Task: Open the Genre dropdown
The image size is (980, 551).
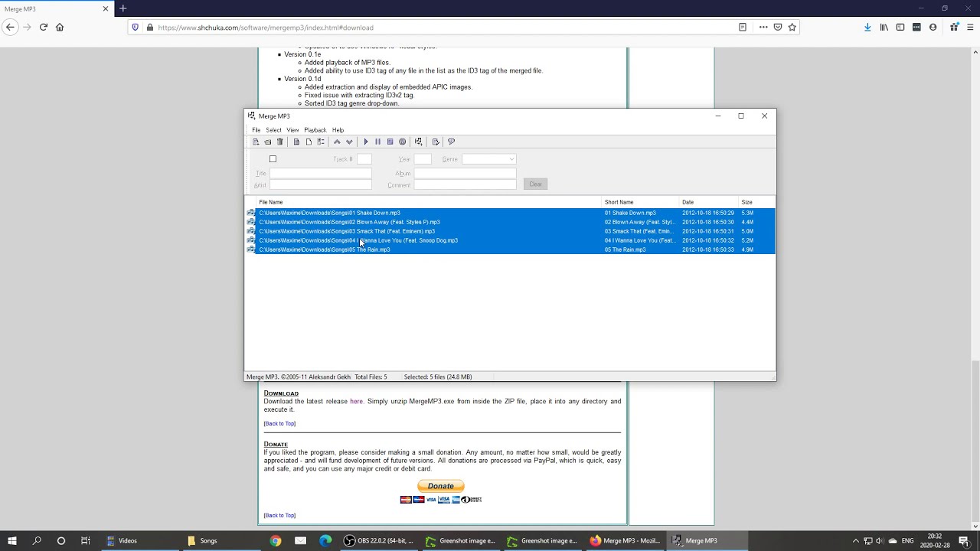Action: pyautogui.click(x=489, y=159)
